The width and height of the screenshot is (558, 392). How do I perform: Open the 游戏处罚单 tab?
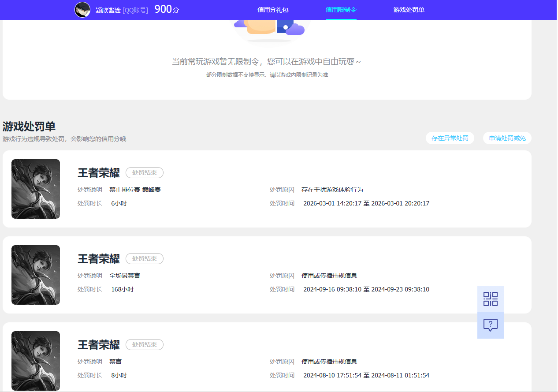[409, 10]
